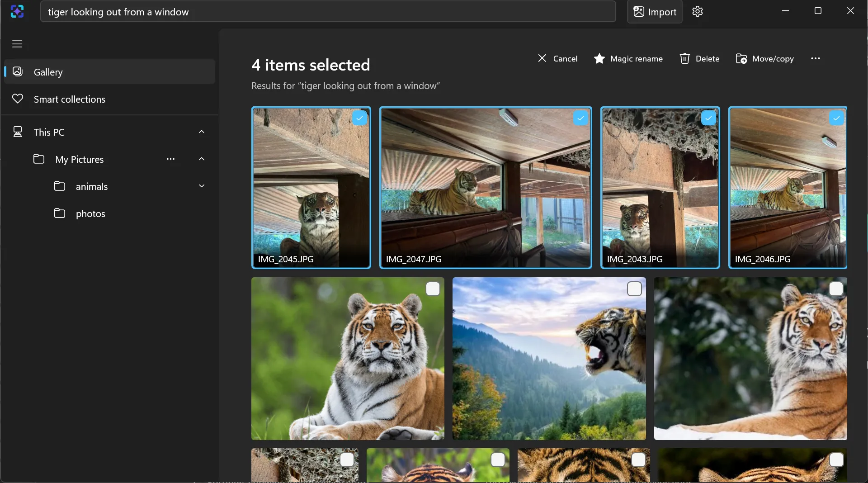Click the photos folder icon
Viewport: 868px width, 483px height.
(x=60, y=213)
